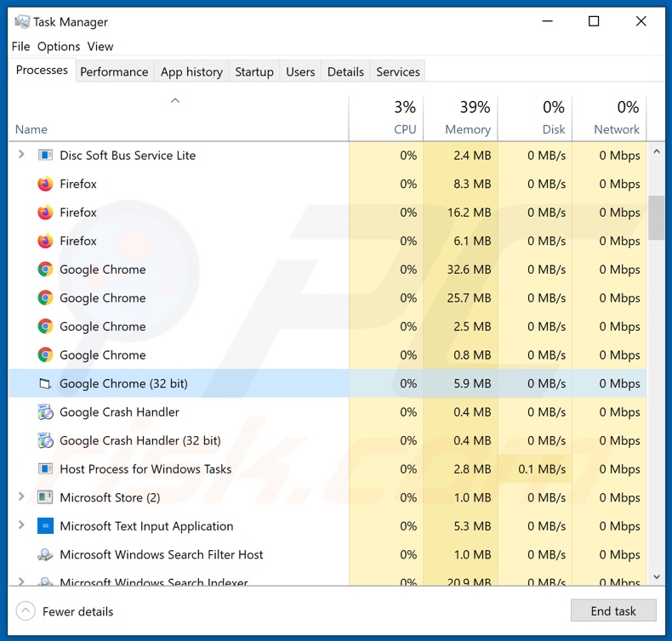Click the 16.2 MB memory value
The image size is (672, 641).
point(469,213)
